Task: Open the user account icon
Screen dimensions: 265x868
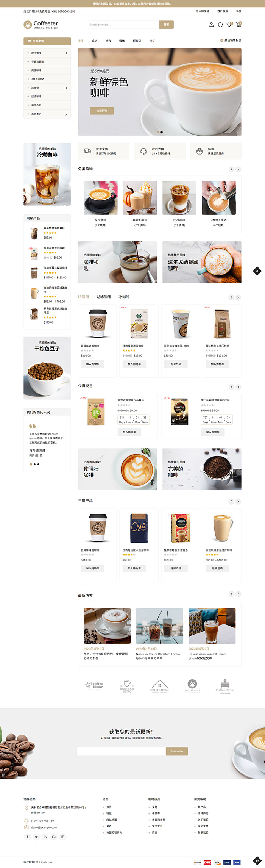Action: 211,25
